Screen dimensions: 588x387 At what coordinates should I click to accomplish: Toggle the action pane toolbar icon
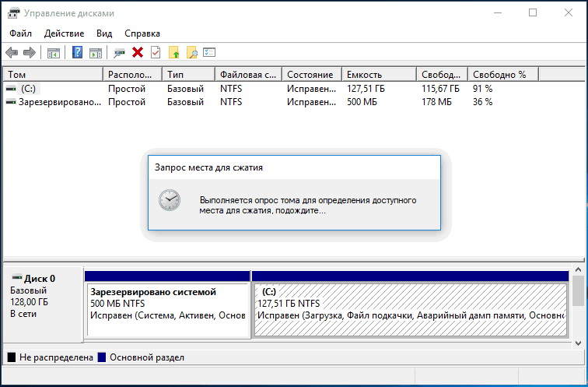tap(96, 52)
